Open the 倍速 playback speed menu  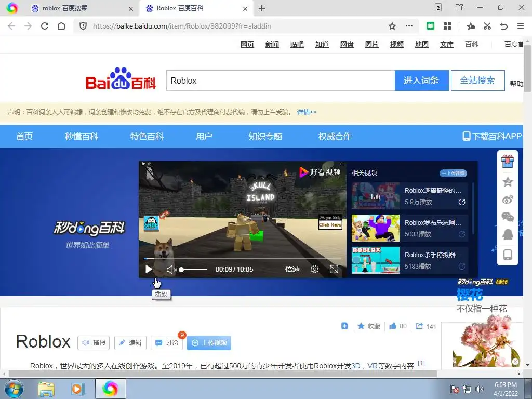click(292, 270)
